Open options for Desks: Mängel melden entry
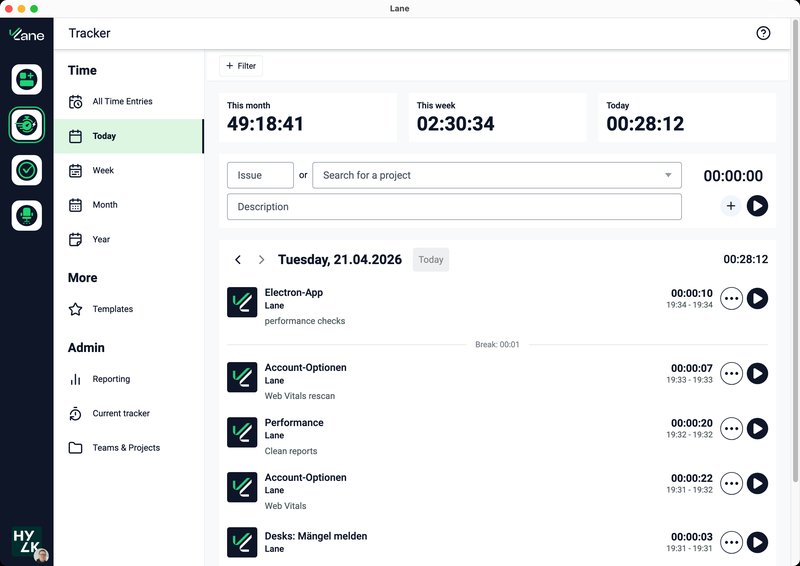Image resolution: width=800 pixels, height=566 pixels. click(x=731, y=542)
